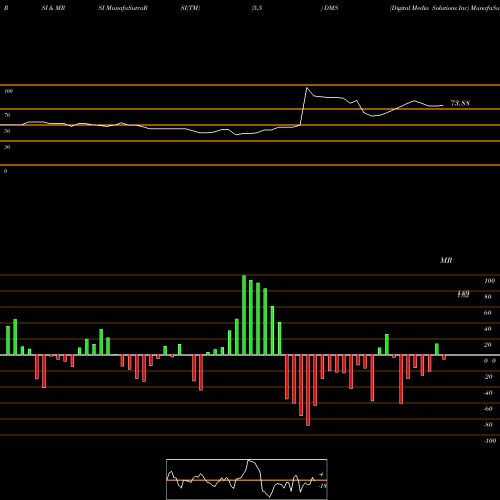The height and width of the screenshot is (500, 500).
Task: Click the RSI axis label 30 on the left
Action: [x=7, y=147]
